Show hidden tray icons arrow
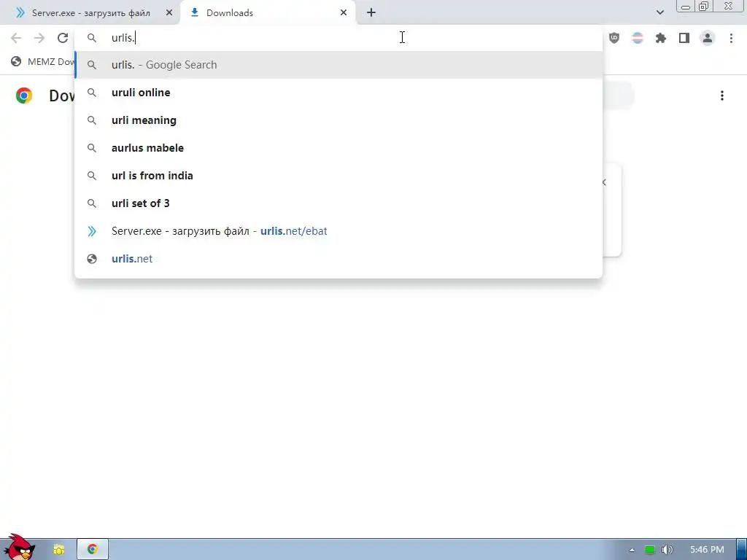The width and height of the screenshot is (747, 560). 632,550
